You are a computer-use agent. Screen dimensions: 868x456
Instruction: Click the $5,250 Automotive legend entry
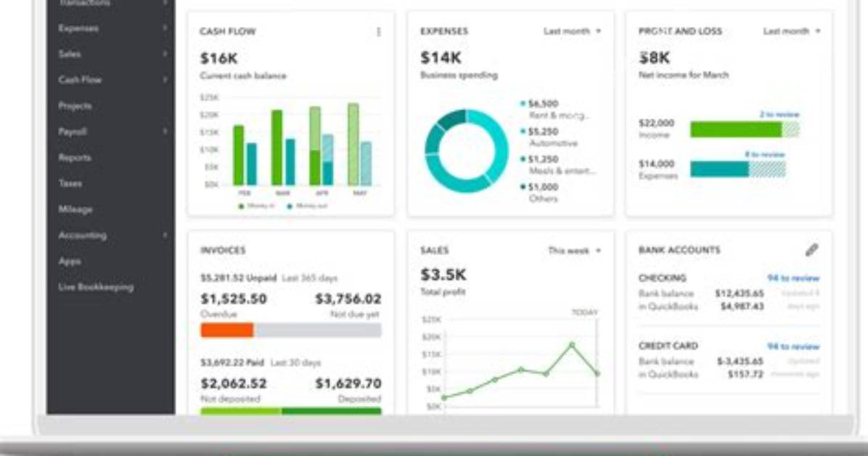coord(549,137)
